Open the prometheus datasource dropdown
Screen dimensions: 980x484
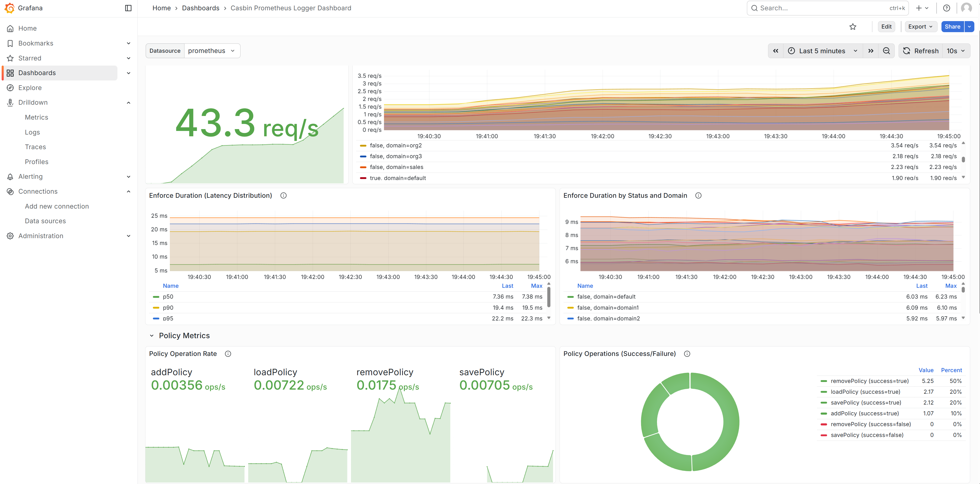click(212, 51)
